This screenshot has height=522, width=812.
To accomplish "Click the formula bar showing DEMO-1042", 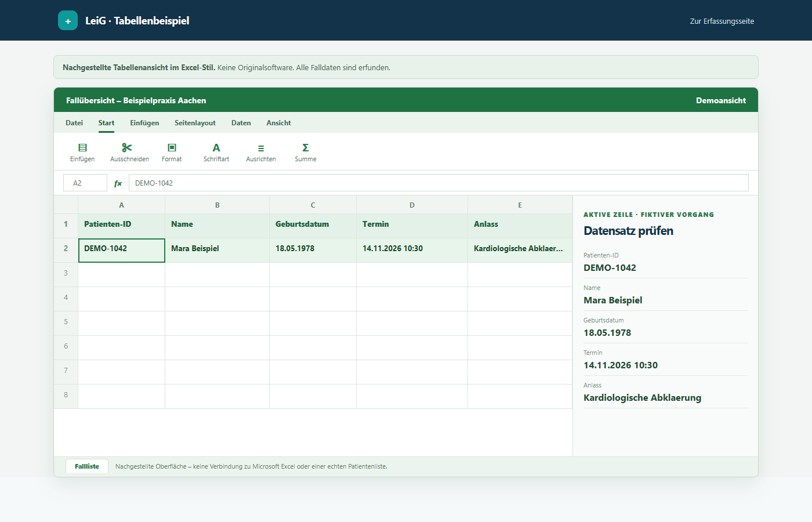I will 438,183.
